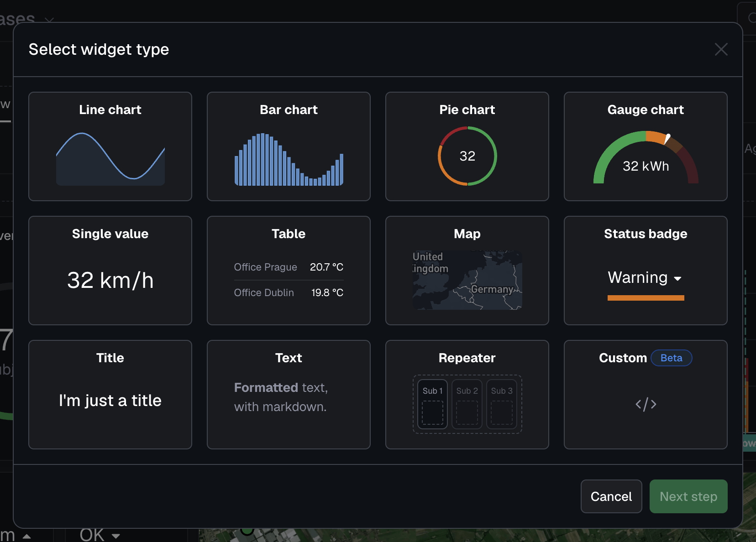Image resolution: width=756 pixels, height=542 pixels.
Task: Pick the Repeater widget card
Action: [467, 395]
